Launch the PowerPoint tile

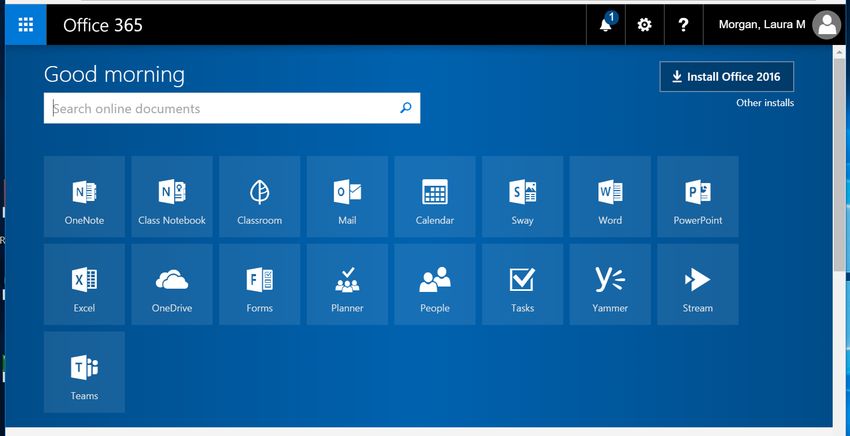pos(698,196)
